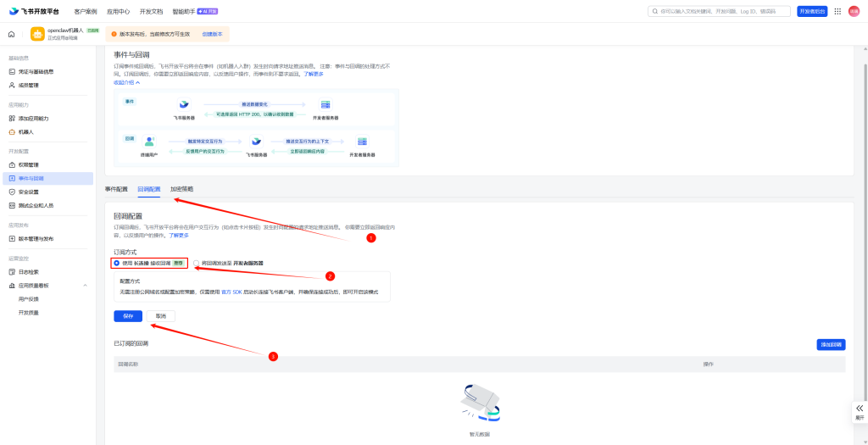This screenshot has height=445, width=868.
Task: Click the orange warning icon in banner
Action: (x=114, y=34)
